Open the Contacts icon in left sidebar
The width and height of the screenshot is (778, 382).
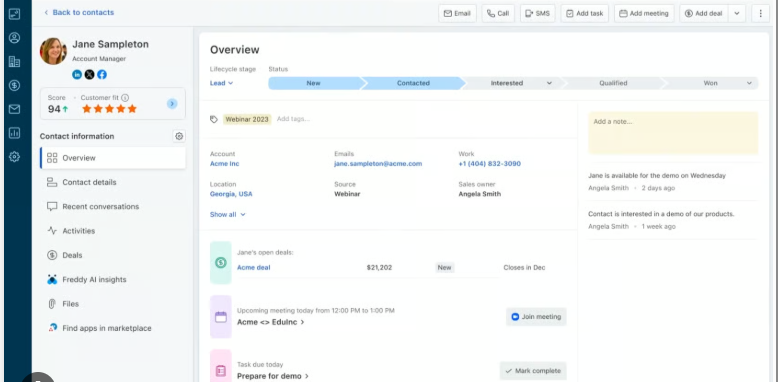point(14,38)
